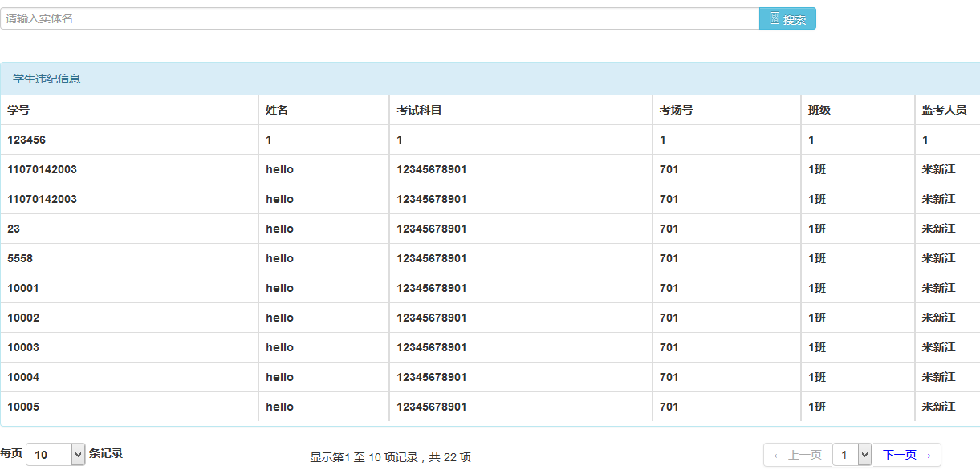980x470 pixels.
Task: Click the 请输入实体名 search input field
Action: [x=379, y=18]
